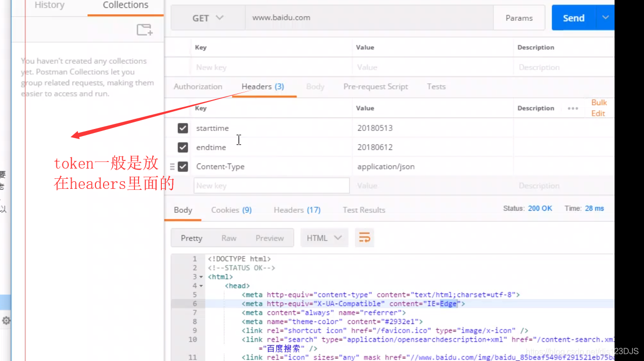Click the Bulk Edit link

[599, 108]
